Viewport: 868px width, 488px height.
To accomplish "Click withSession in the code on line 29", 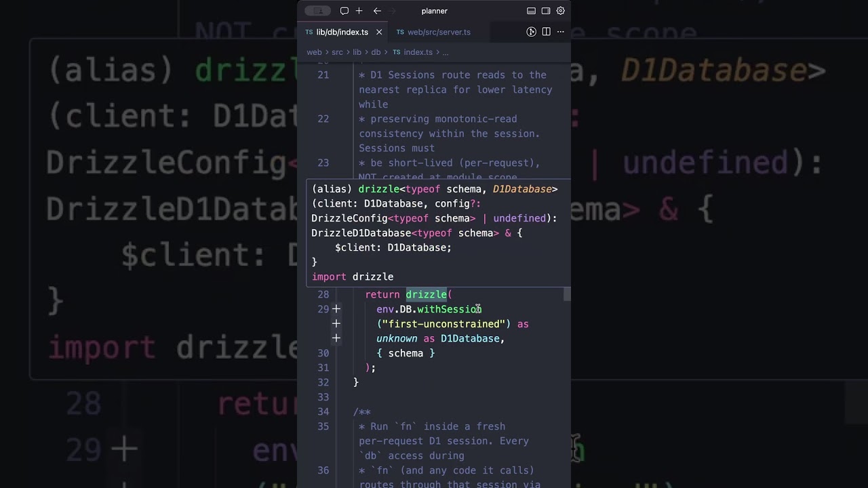I will click(x=450, y=309).
